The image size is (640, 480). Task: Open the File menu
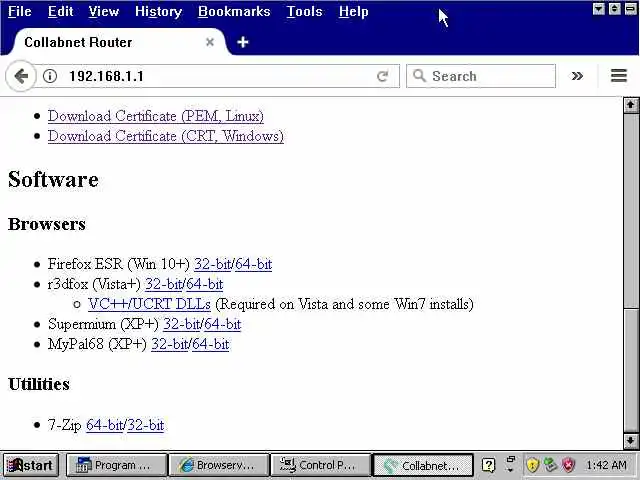(19, 11)
